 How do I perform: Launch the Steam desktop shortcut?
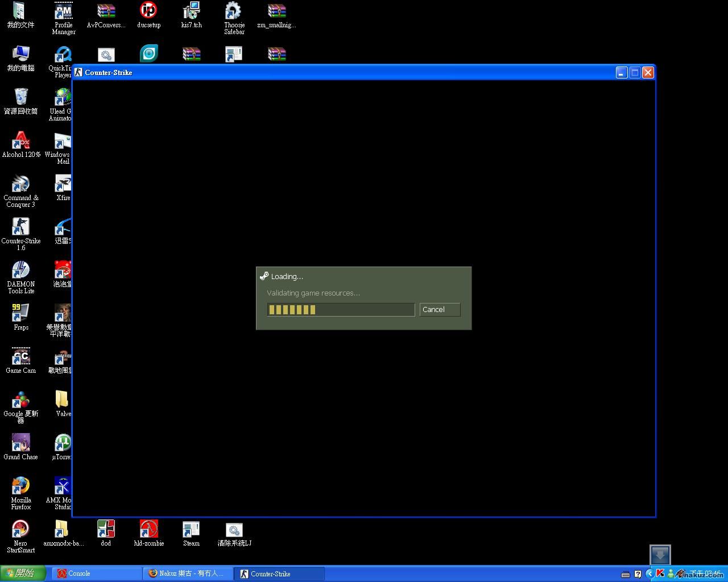point(191,530)
